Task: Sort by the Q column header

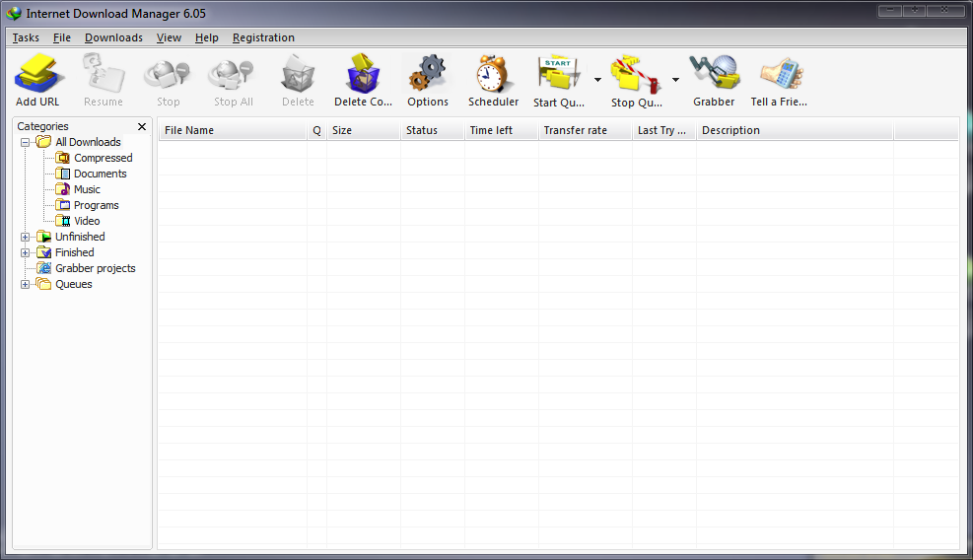Action: point(317,130)
